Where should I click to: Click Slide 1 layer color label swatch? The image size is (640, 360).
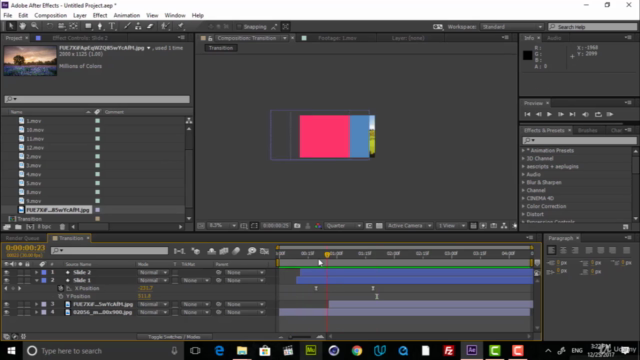click(44, 280)
